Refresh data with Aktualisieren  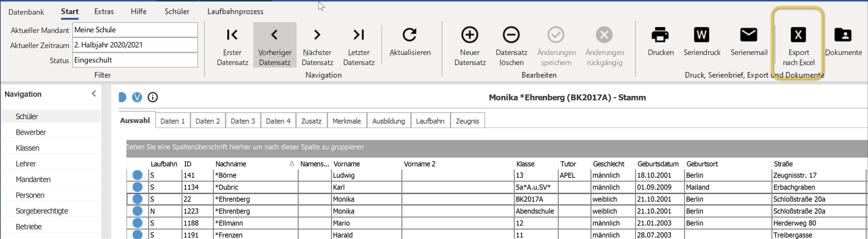(410, 42)
